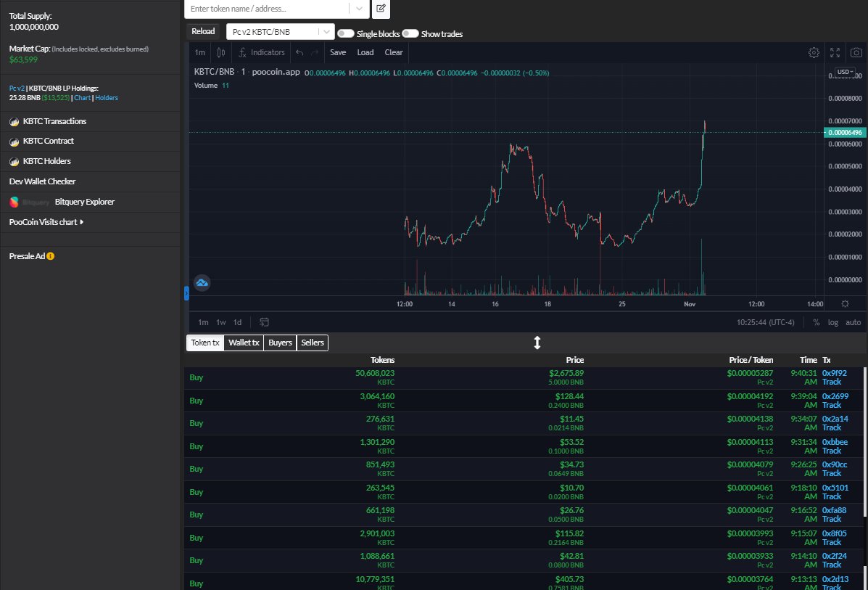Expand the token search dropdown arrow
Viewport: 868px width, 590px height.
359,8
